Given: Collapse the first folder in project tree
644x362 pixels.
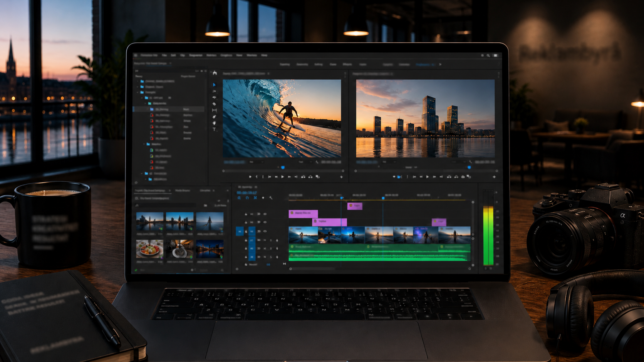Looking at the screenshot, I should (x=138, y=81).
